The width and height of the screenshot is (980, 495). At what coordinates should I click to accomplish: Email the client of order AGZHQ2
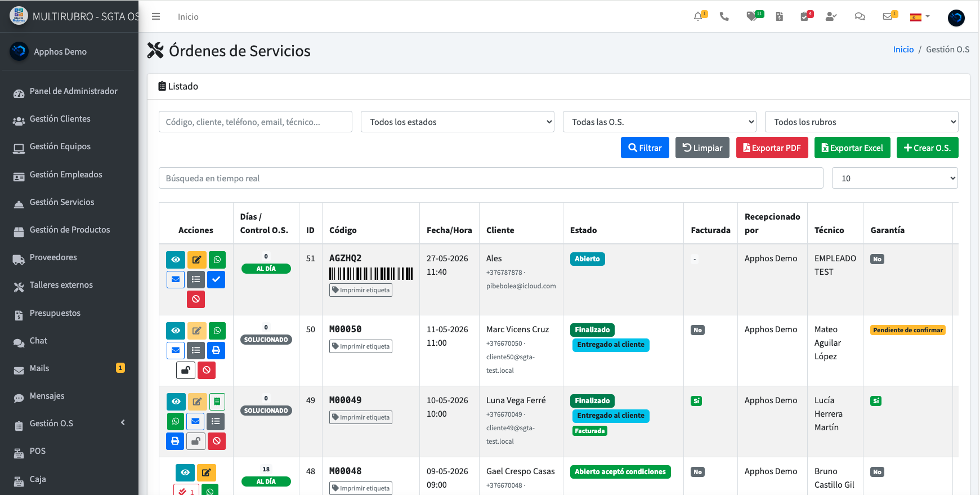click(176, 279)
